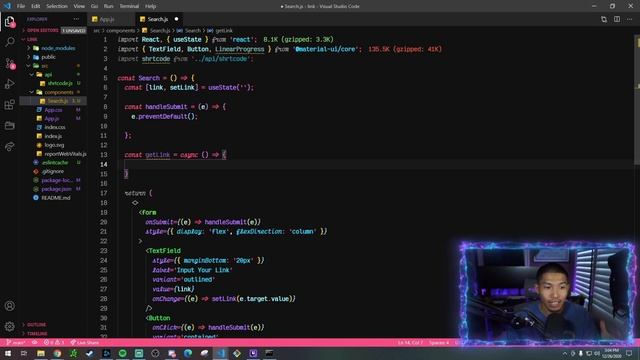Open Spotify from the taskbar

click(x=122, y=353)
